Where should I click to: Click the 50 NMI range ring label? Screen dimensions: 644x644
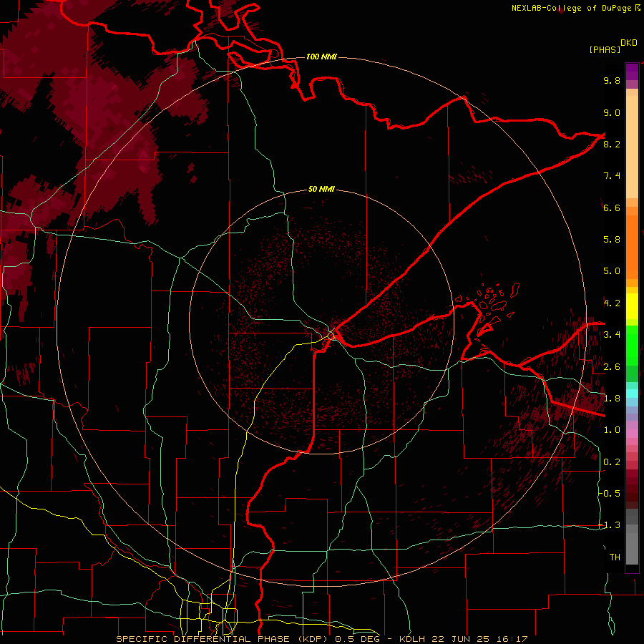(321, 190)
